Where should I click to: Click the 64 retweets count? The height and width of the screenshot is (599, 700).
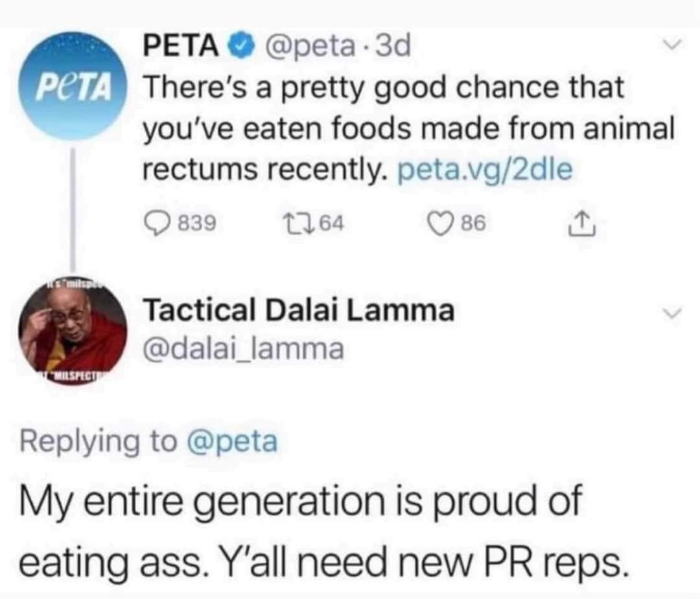point(332,224)
